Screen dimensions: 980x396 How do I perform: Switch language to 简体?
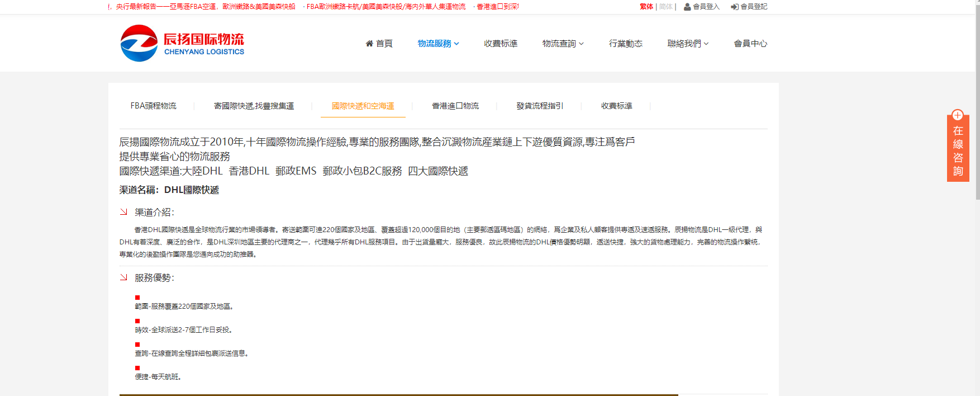[x=665, y=7]
